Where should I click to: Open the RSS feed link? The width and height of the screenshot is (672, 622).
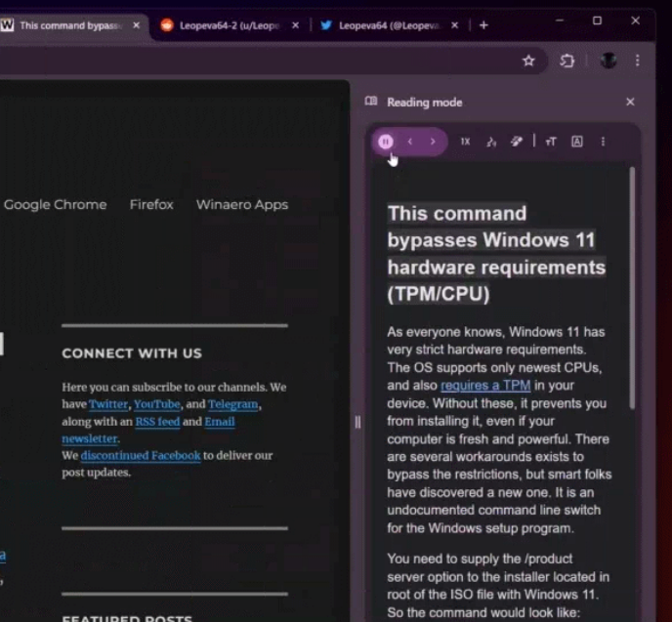click(x=157, y=422)
